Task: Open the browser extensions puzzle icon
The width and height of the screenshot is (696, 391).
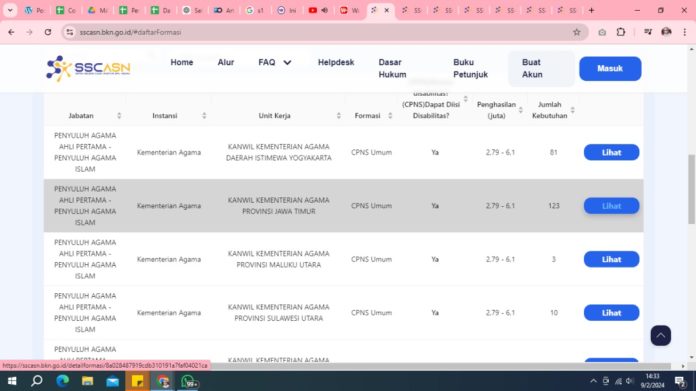Action: [621, 32]
